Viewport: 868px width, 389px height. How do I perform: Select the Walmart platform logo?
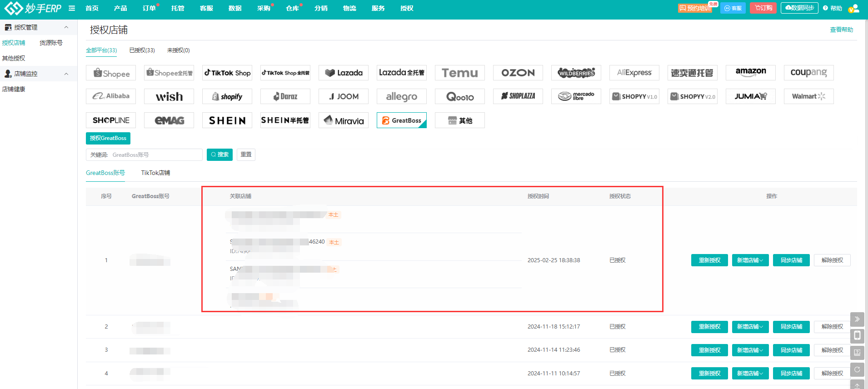(809, 96)
